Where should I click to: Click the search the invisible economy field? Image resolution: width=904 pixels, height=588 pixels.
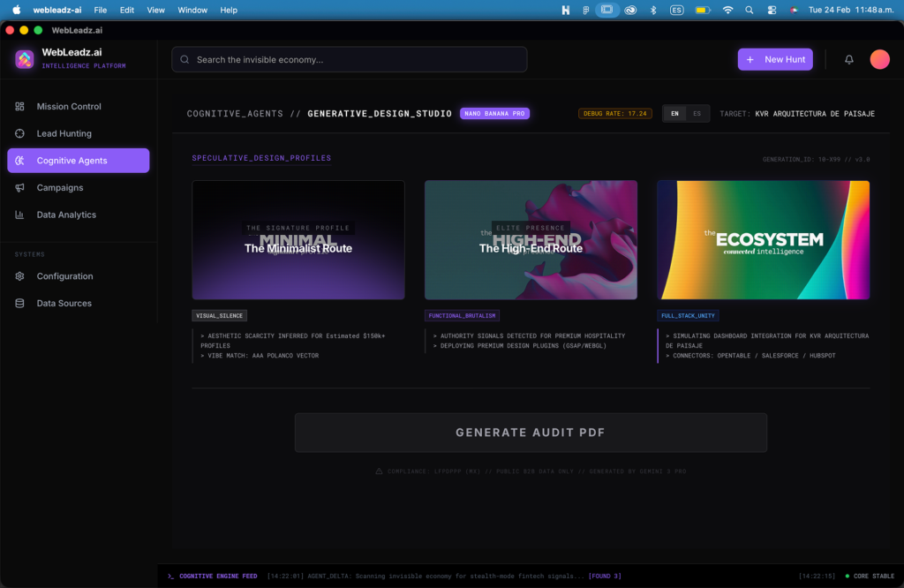(350, 59)
